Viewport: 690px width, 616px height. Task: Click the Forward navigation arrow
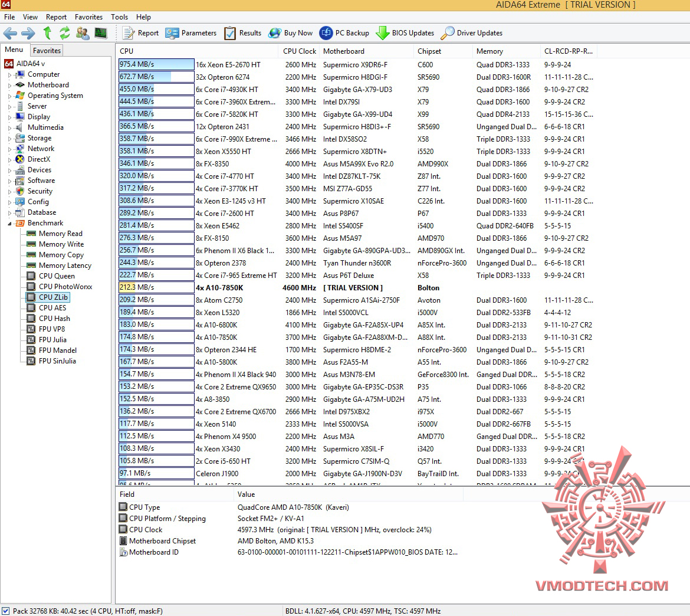[28, 33]
